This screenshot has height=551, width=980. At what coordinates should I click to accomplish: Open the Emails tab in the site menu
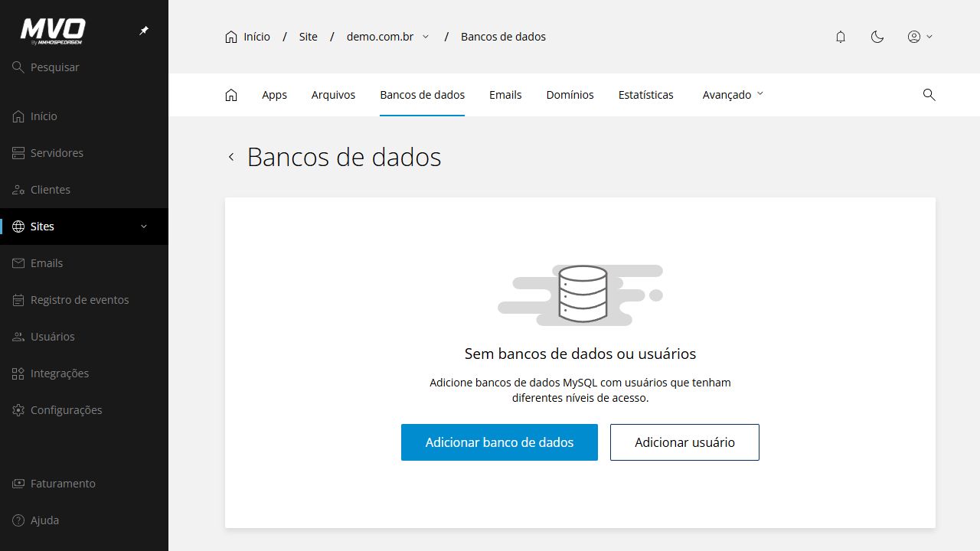coord(505,95)
